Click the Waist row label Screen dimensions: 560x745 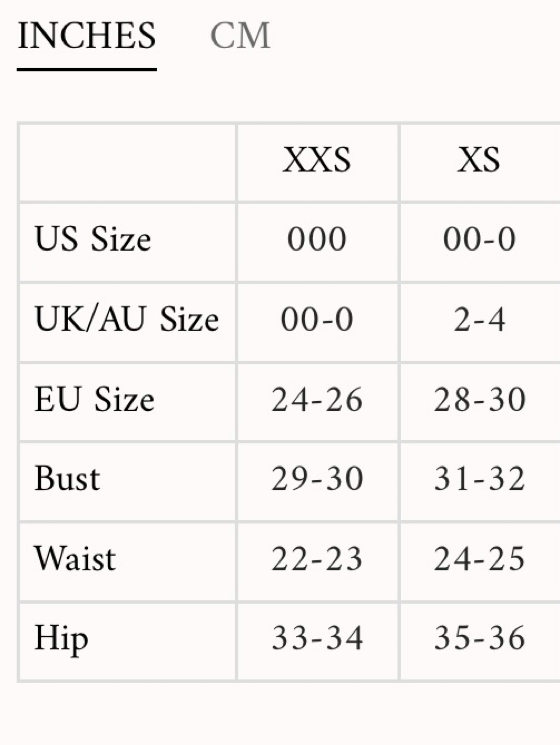[75, 559]
